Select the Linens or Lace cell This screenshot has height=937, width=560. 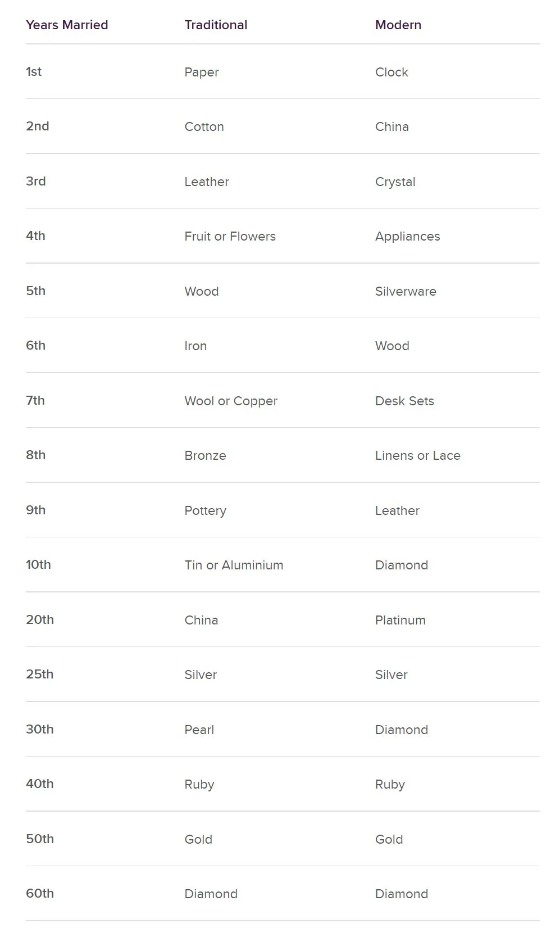point(418,455)
